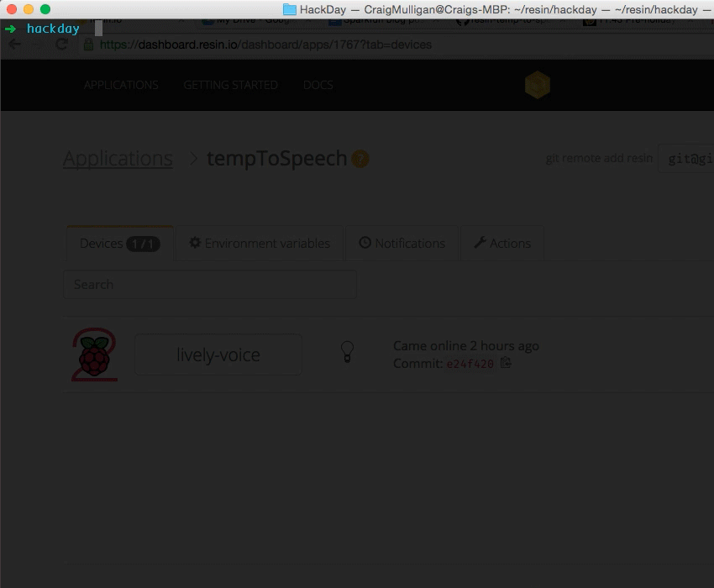
Task: Open DOCS in the top navigation
Action: point(318,85)
